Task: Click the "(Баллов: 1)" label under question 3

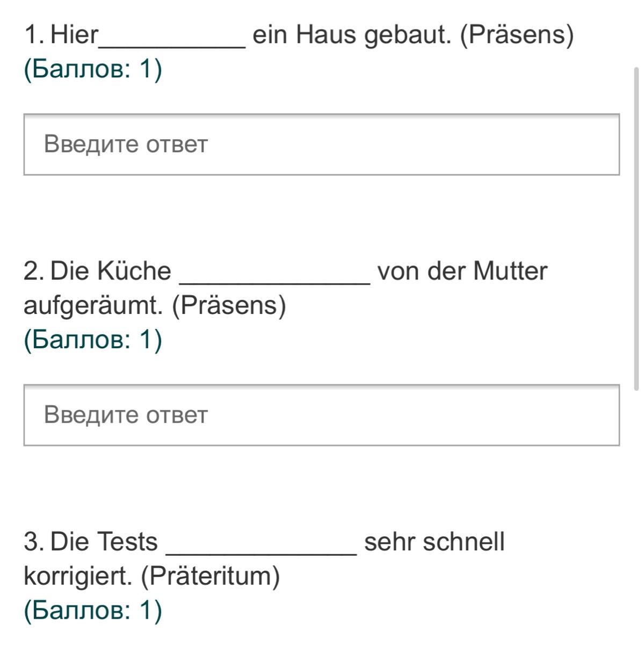Action: point(93,611)
